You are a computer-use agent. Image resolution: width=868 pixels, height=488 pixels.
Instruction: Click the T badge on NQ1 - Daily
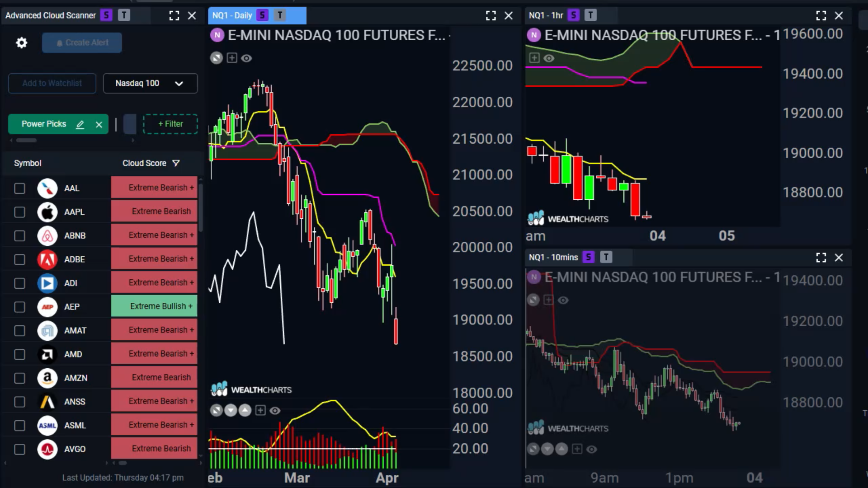[280, 15]
